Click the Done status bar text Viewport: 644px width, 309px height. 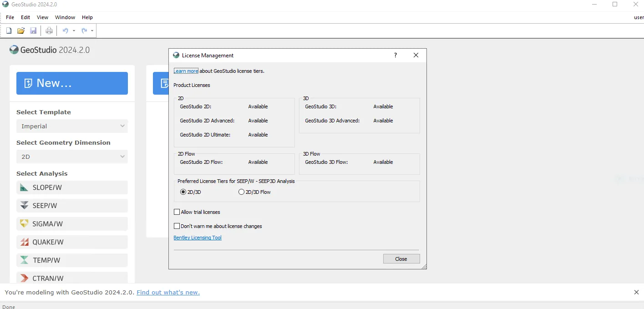point(9,307)
